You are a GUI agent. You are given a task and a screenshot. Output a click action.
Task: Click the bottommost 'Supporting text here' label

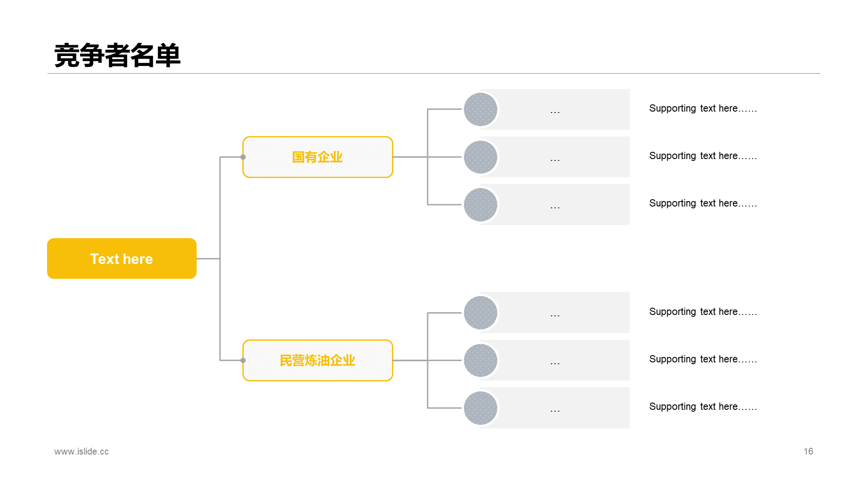point(703,407)
